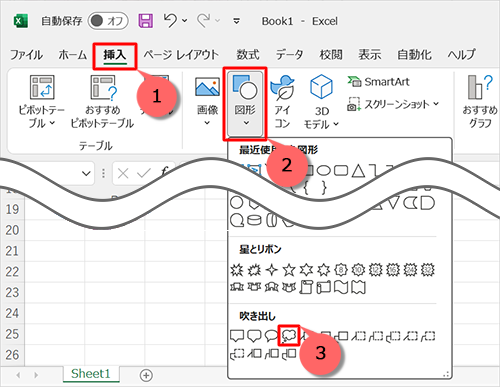
Task: Select the vertical scroll shape
Action: [306, 287]
